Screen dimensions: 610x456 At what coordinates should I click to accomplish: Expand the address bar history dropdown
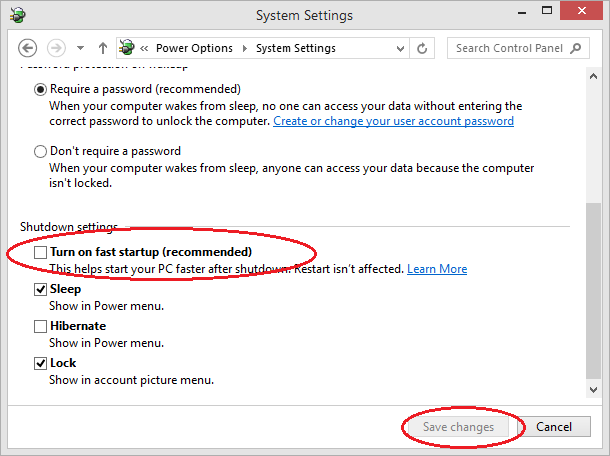pyautogui.click(x=400, y=49)
